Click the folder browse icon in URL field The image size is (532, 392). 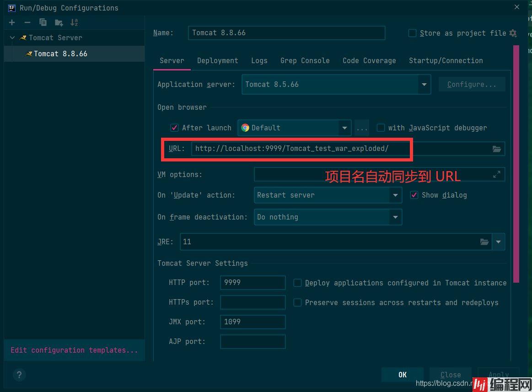point(496,149)
